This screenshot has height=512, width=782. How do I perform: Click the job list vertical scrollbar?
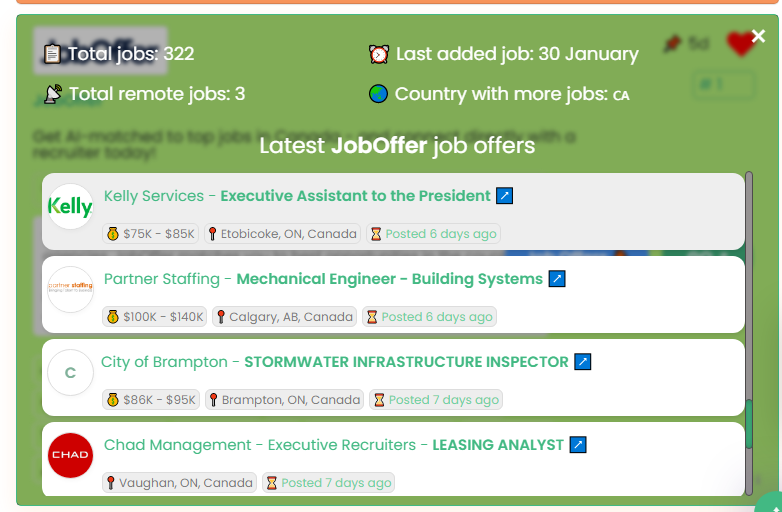click(749, 334)
